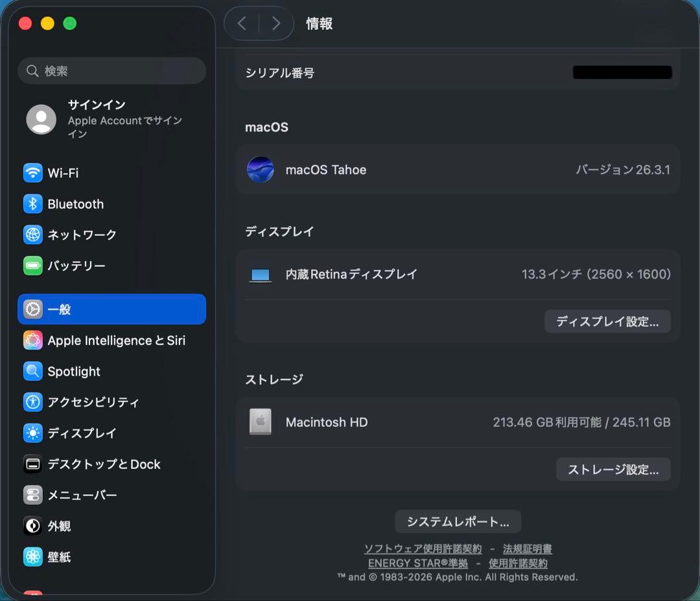
Task: Open ソフトウェア使用許諾契約 link
Action: point(423,549)
